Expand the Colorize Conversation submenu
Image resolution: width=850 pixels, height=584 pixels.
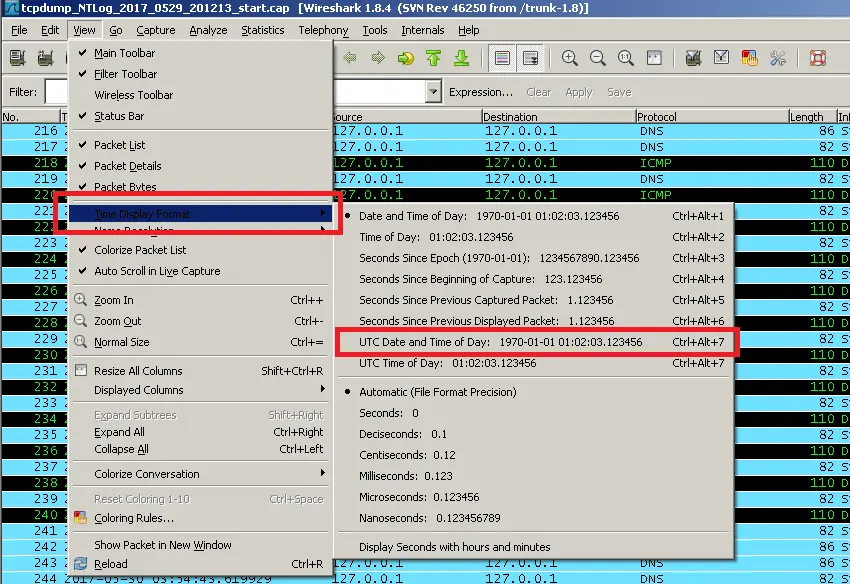point(200,474)
